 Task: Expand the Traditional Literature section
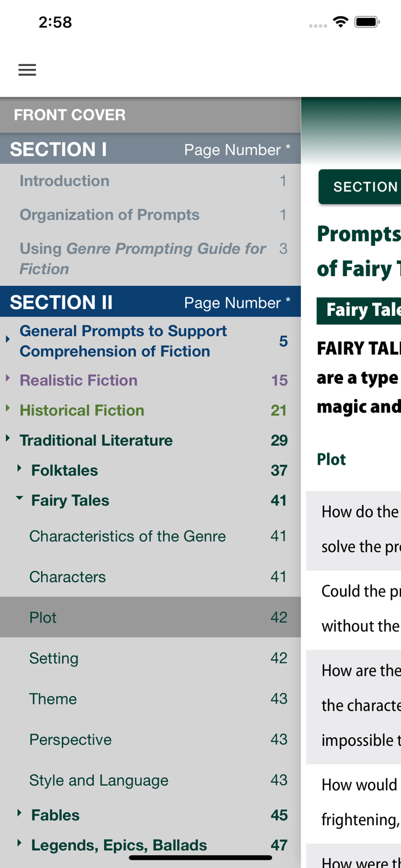(x=7, y=440)
